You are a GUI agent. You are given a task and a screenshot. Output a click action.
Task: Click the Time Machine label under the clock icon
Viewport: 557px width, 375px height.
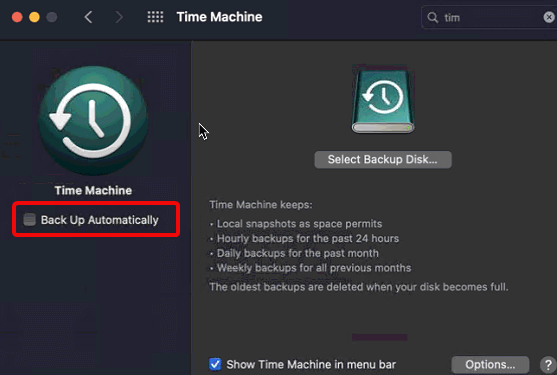click(x=93, y=191)
